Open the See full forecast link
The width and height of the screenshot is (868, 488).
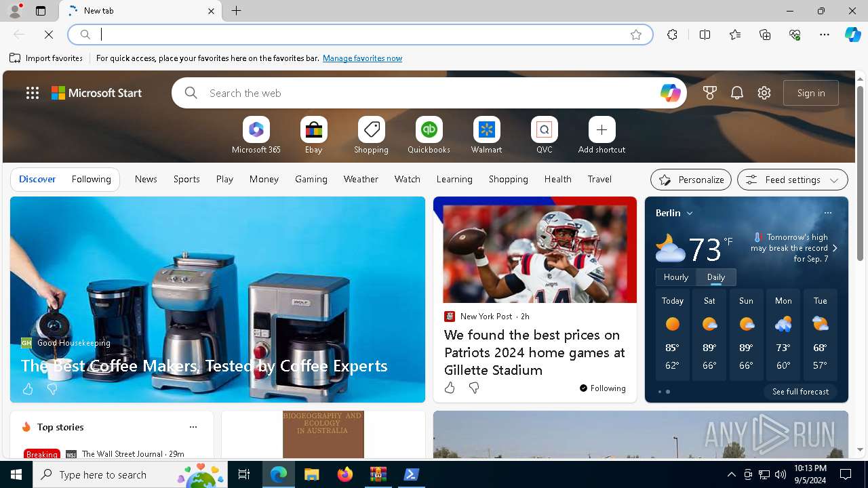point(800,392)
